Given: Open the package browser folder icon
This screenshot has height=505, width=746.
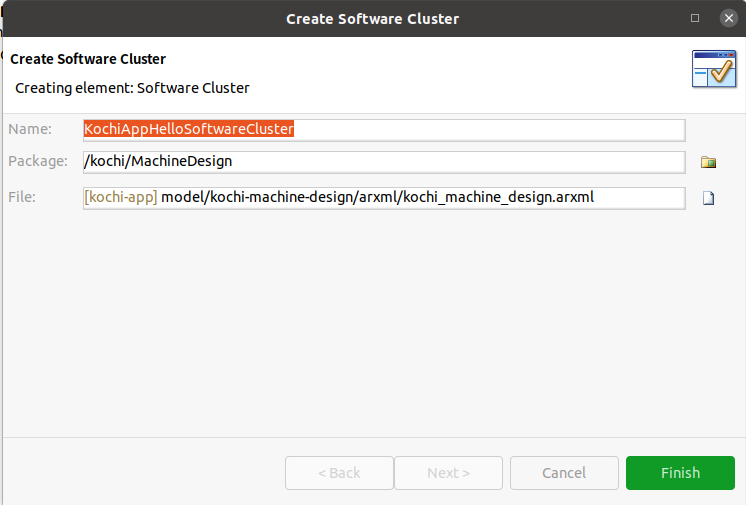Looking at the screenshot, I should tap(708, 162).
